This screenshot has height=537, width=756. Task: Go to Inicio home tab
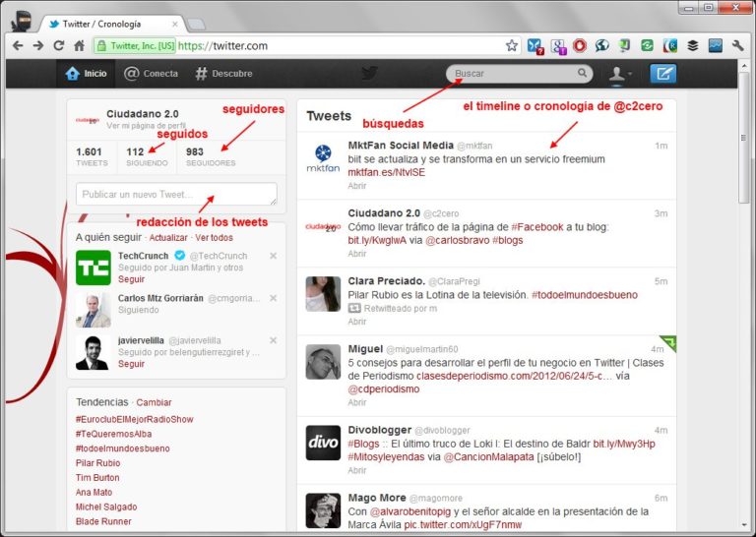[87, 74]
